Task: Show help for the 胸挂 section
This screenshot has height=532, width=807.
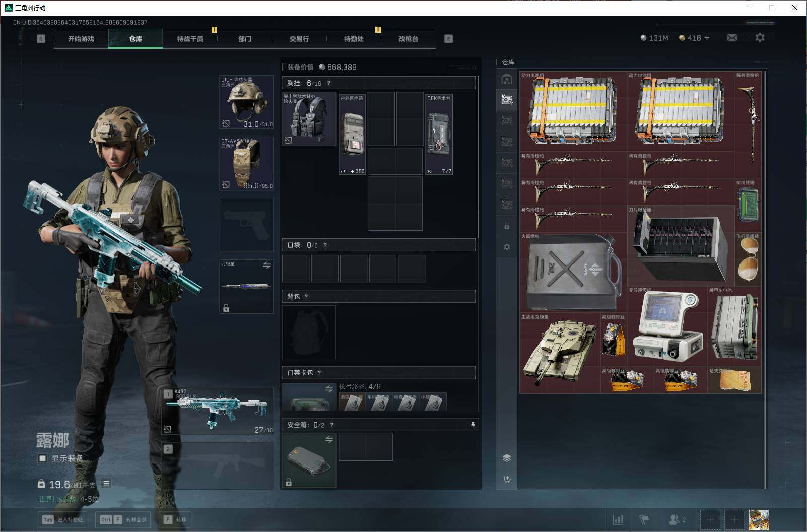Action: pyautogui.click(x=329, y=83)
